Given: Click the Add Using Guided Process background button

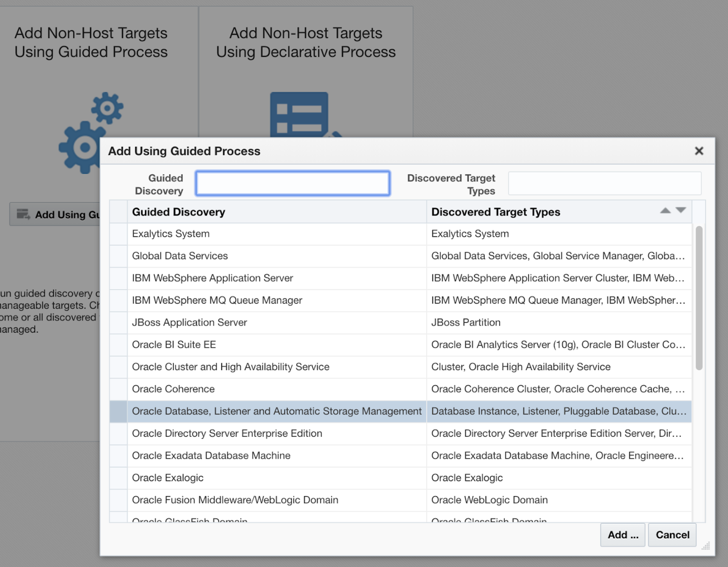Looking at the screenshot, I should click(x=55, y=215).
